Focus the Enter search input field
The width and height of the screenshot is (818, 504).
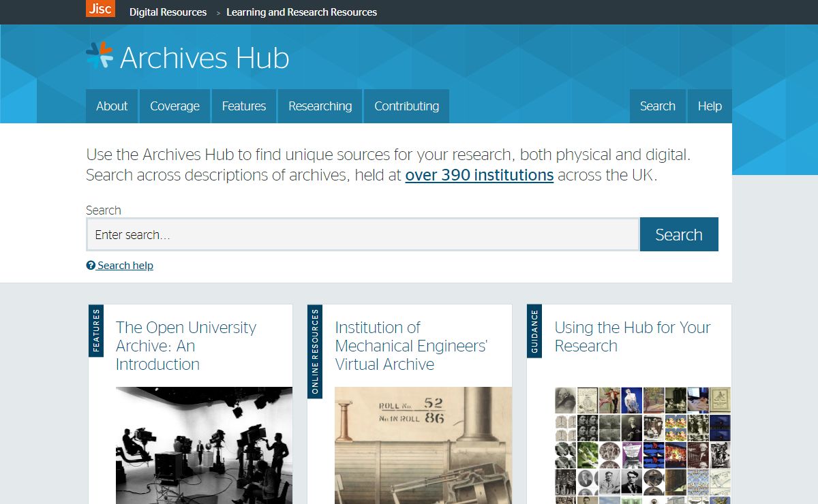pyautogui.click(x=363, y=234)
